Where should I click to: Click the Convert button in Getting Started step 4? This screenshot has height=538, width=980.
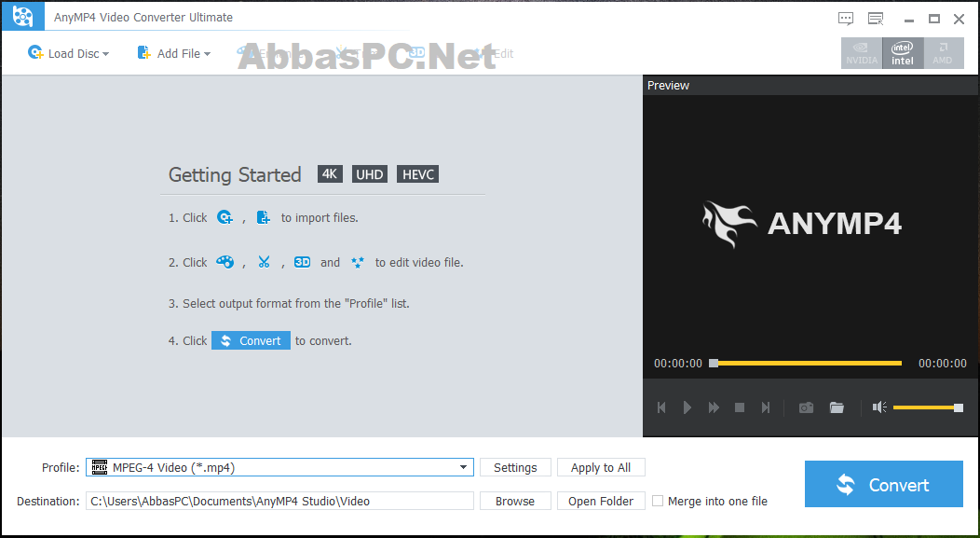(x=251, y=340)
